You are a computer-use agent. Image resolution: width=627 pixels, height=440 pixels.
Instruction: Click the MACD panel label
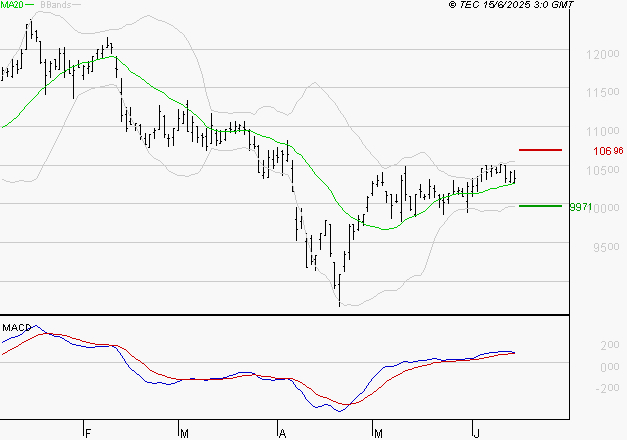[16, 328]
